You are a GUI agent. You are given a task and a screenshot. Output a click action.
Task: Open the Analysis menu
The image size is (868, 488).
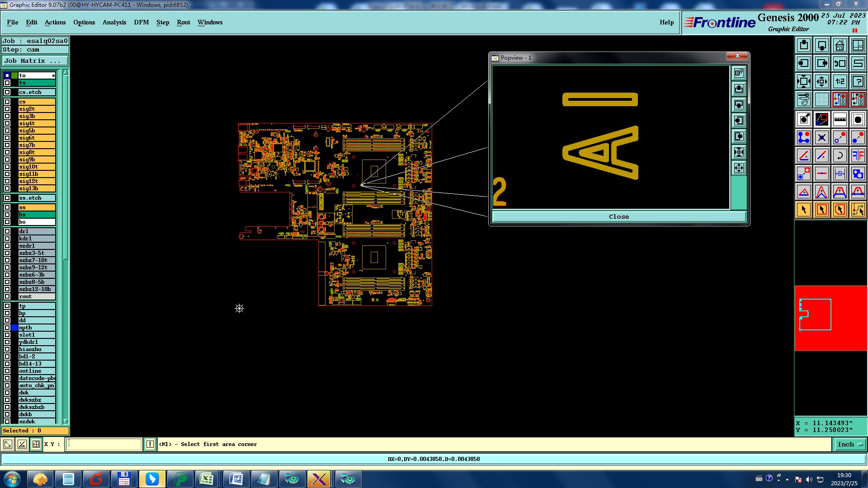[x=114, y=22]
